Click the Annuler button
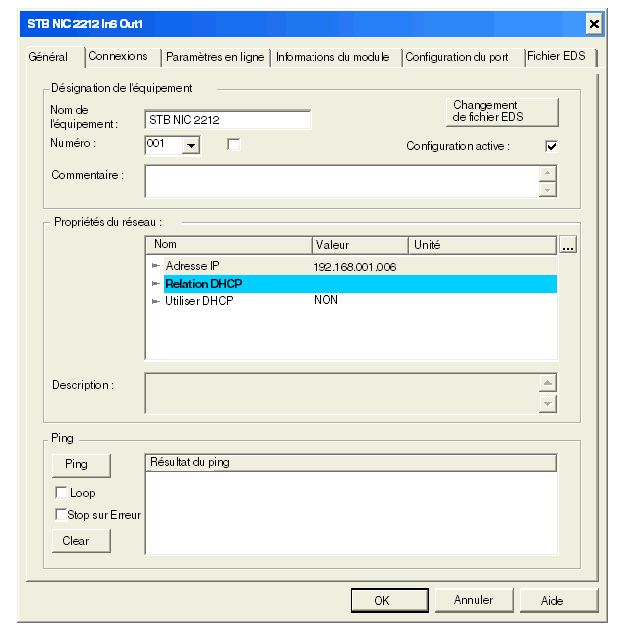Screen dimensions: 625x629 click(x=474, y=600)
